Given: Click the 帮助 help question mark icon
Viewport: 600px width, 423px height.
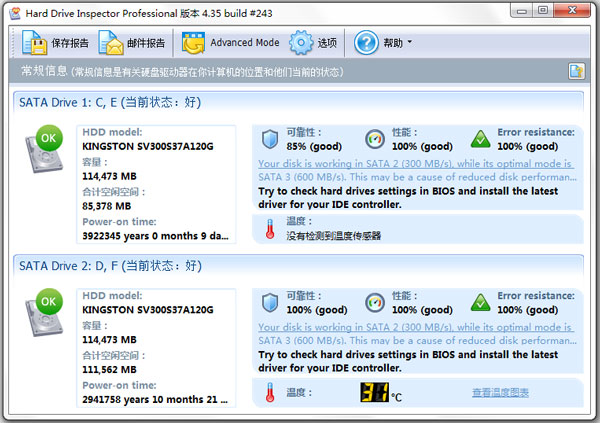Looking at the screenshot, I should (367, 44).
